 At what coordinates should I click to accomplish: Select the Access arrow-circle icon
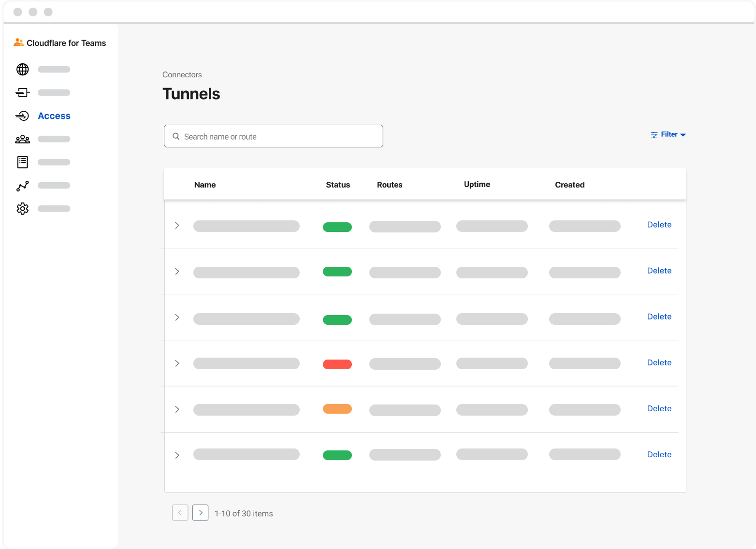[22, 116]
